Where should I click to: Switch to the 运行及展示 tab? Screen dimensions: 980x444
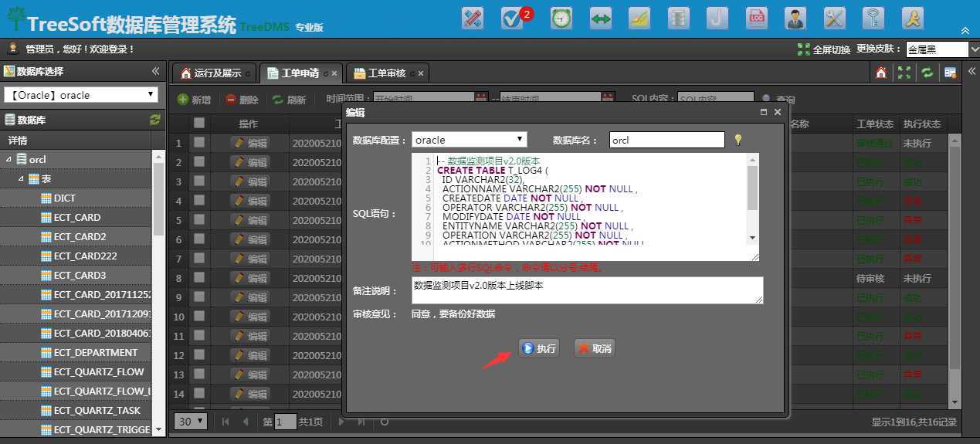[x=215, y=73]
